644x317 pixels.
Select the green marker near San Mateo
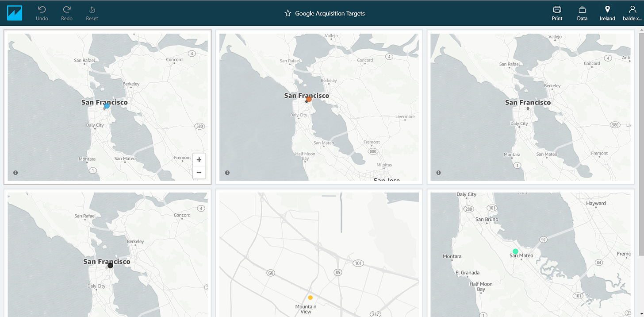(x=515, y=251)
